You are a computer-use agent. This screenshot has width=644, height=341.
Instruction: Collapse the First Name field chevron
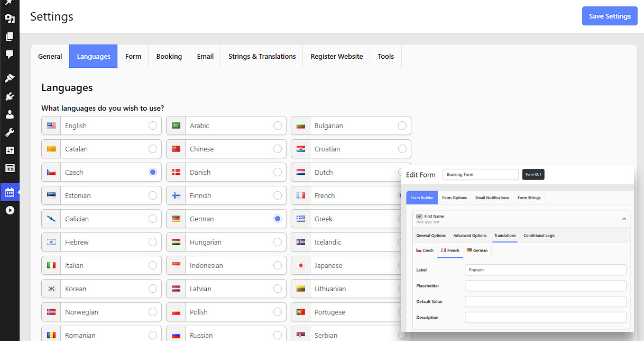624,219
